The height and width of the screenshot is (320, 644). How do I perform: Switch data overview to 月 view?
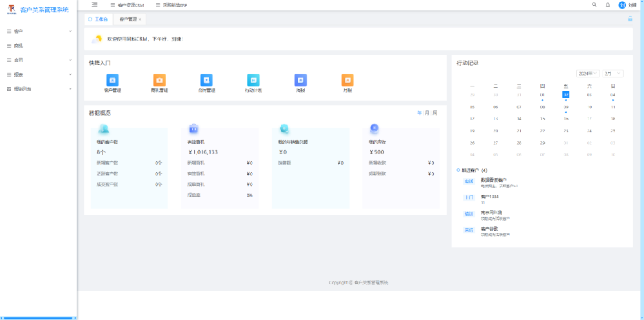427,113
